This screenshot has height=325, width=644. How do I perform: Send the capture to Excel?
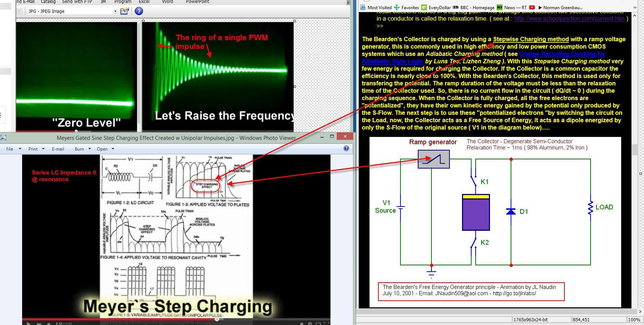click(x=144, y=1)
